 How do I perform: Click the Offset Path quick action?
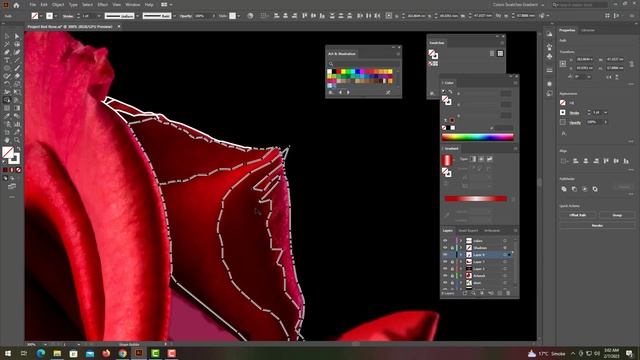578,215
